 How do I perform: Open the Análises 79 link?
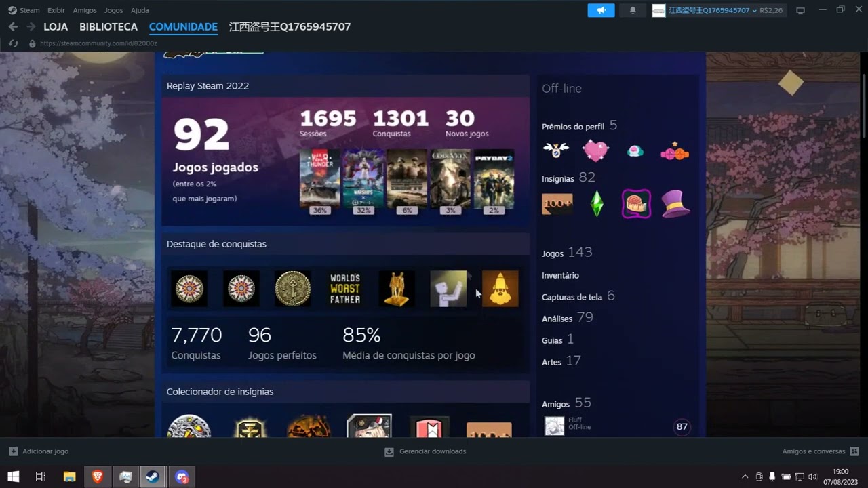(x=568, y=317)
